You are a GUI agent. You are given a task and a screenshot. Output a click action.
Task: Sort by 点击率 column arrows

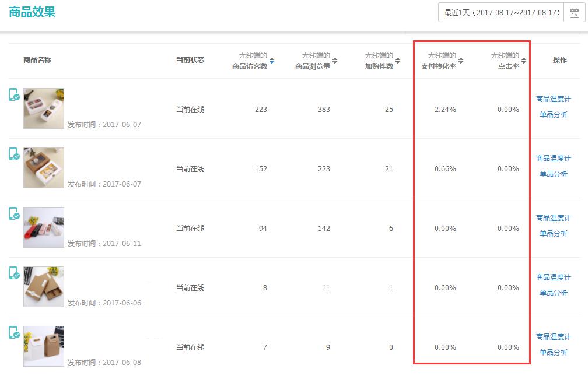tap(524, 61)
